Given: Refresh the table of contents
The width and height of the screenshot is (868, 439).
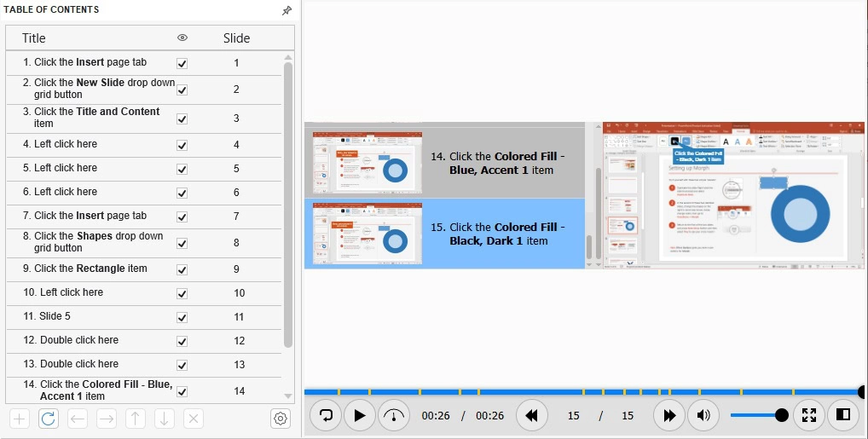Looking at the screenshot, I should (48, 419).
